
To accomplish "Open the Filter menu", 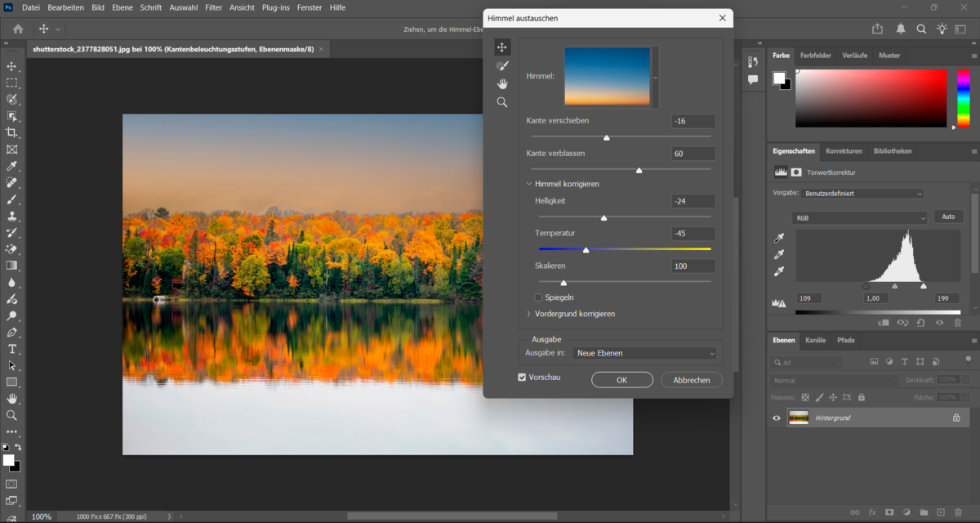I will [x=213, y=7].
